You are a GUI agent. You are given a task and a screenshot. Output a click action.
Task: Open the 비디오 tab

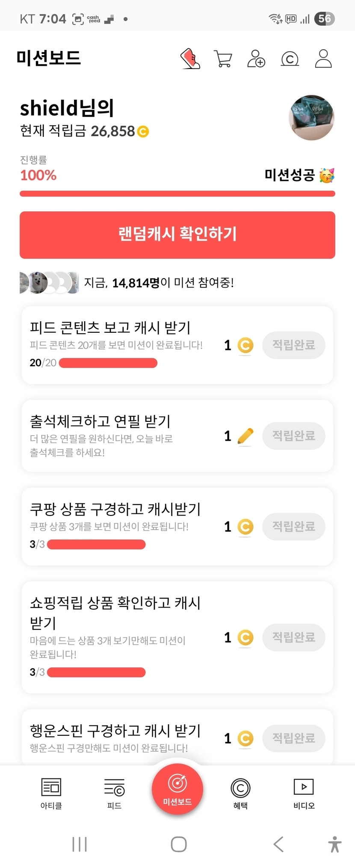click(304, 794)
